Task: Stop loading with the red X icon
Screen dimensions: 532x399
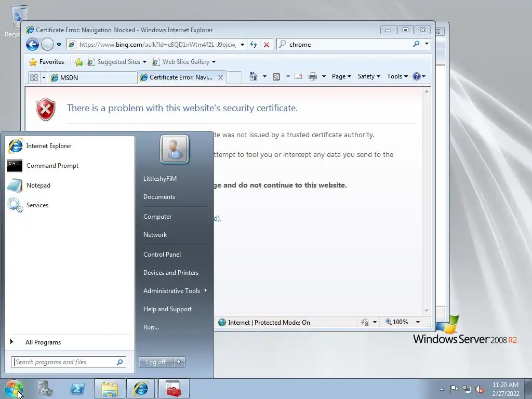Action: (x=267, y=45)
